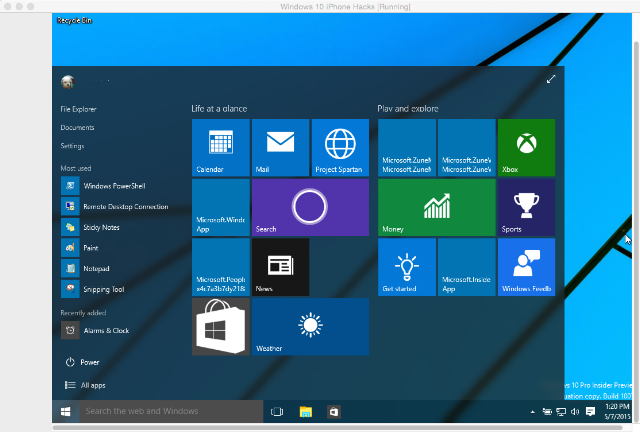Image resolution: width=640 pixels, height=432 pixels.
Task: Open Task View from the taskbar
Action: click(277, 412)
